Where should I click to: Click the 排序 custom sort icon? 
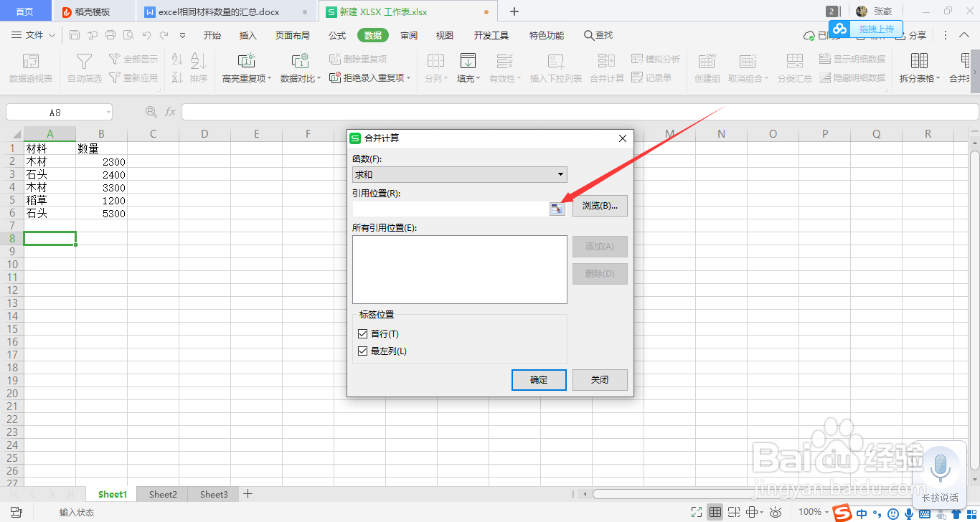pyautogui.click(x=199, y=61)
